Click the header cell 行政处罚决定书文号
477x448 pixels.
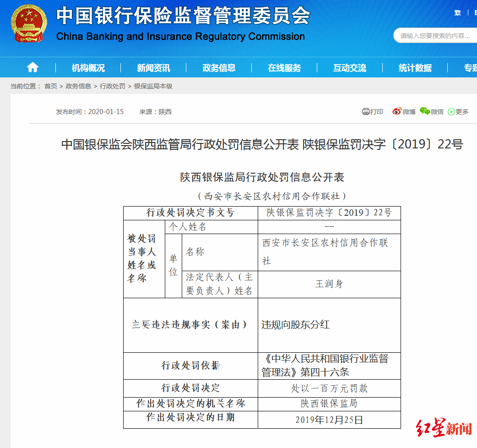190,213
